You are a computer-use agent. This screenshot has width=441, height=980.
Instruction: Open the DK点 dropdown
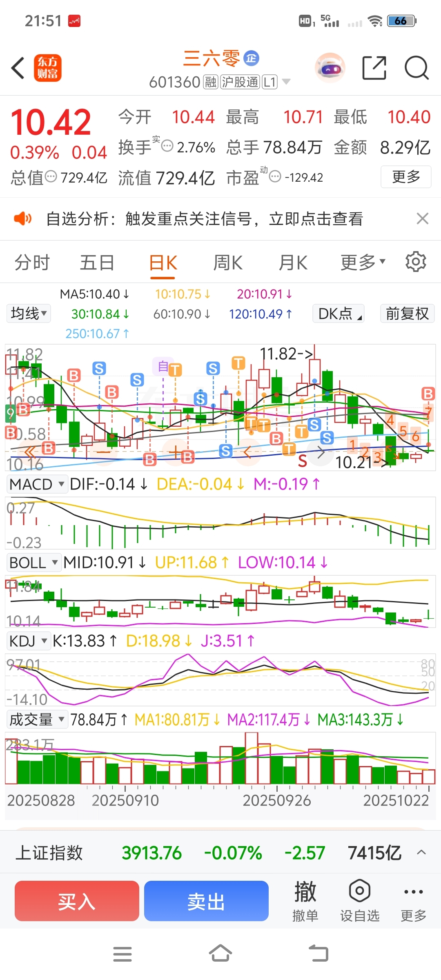(339, 314)
